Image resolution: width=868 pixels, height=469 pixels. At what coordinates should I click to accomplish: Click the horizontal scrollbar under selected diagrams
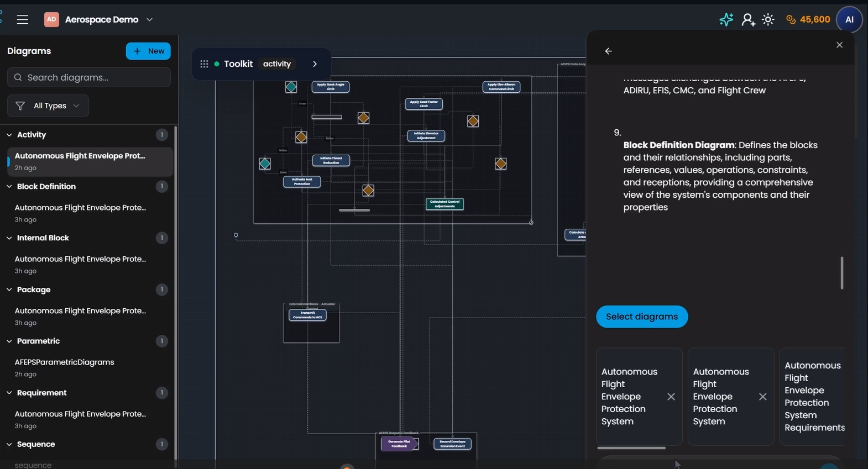coord(631,448)
